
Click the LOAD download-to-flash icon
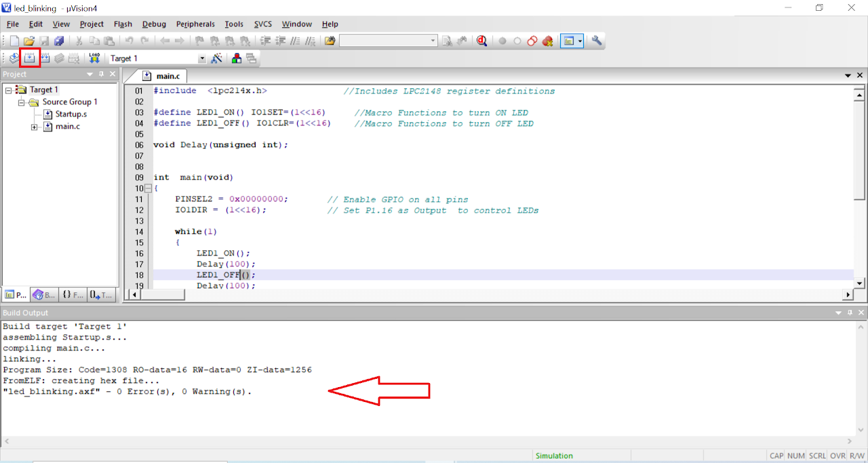click(x=94, y=58)
